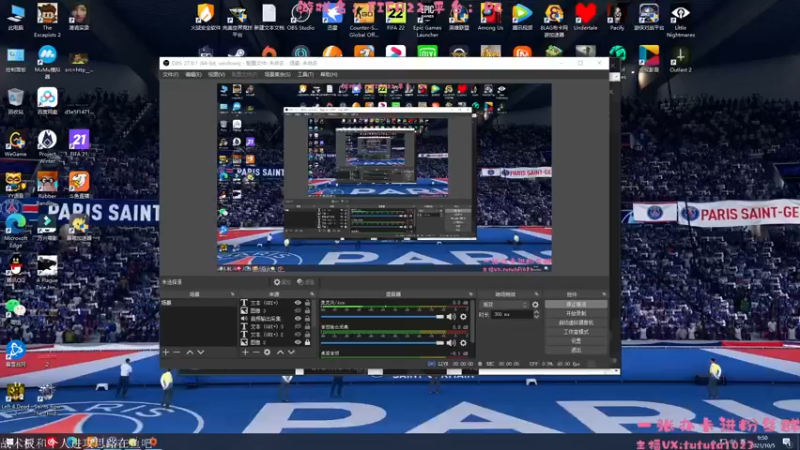The width and height of the screenshot is (800, 450).
Task: Open the FIFA 22 desktop shortcut
Action: click(395, 18)
